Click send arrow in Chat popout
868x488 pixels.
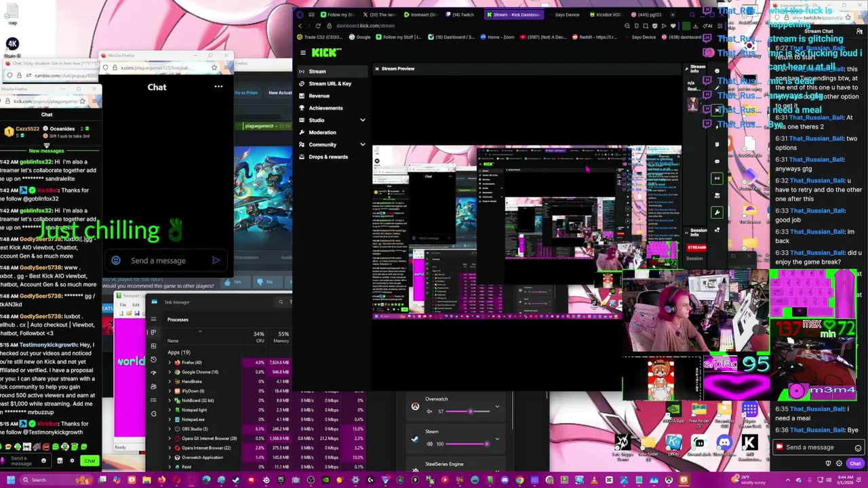point(216,260)
